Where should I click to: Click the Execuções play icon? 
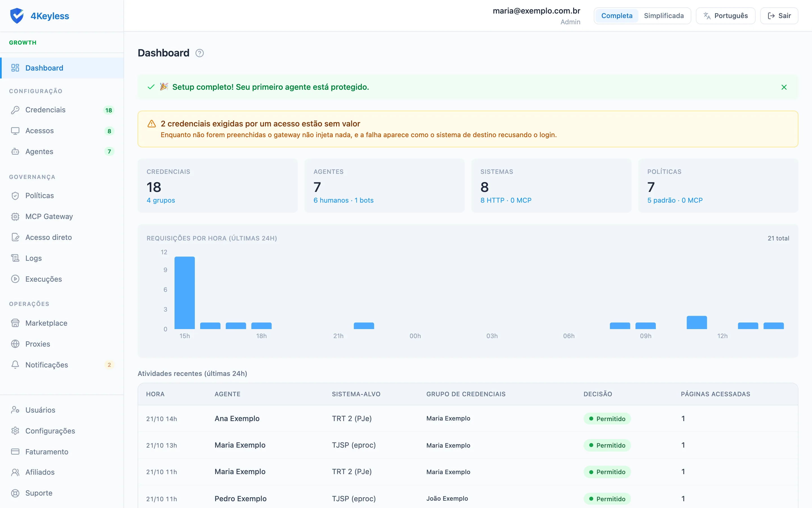point(15,279)
